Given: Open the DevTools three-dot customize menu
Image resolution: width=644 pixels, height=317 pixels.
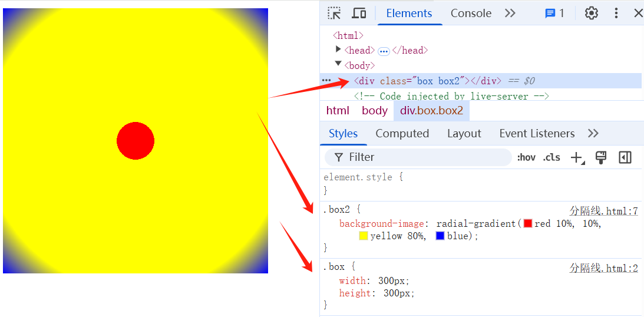Looking at the screenshot, I should tap(616, 13).
